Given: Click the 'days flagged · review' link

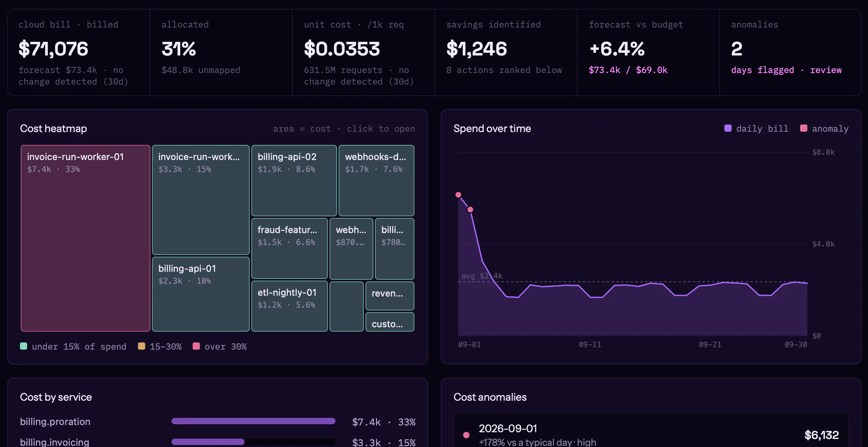Looking at the screenshot, I should point(786,70).
